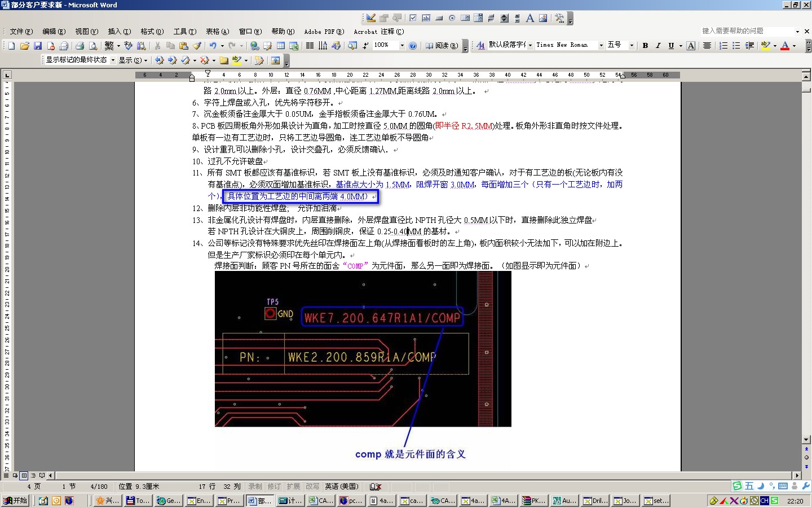
Task: Toggle the 录制 recording indicator in the status bar
Action: tap(255, 486)
